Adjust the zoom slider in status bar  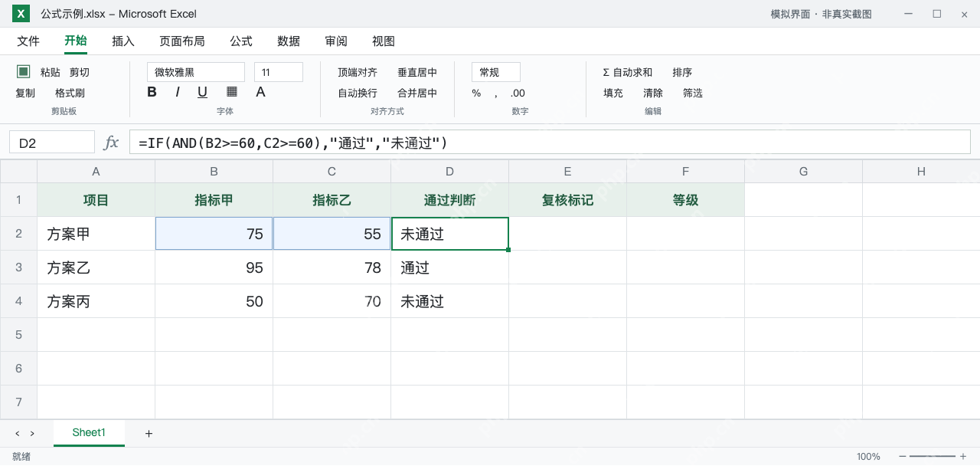[933, 456]
